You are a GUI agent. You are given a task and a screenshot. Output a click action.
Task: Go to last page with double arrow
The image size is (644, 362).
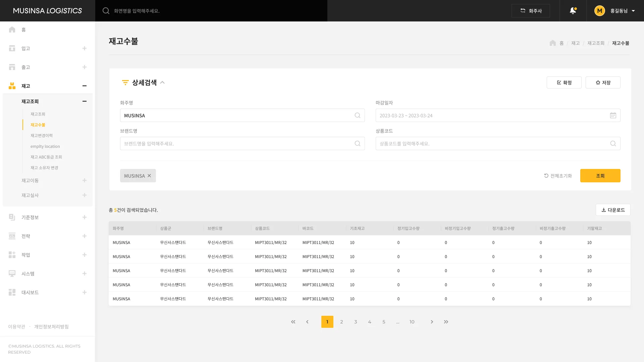click(x=446, y=322)
